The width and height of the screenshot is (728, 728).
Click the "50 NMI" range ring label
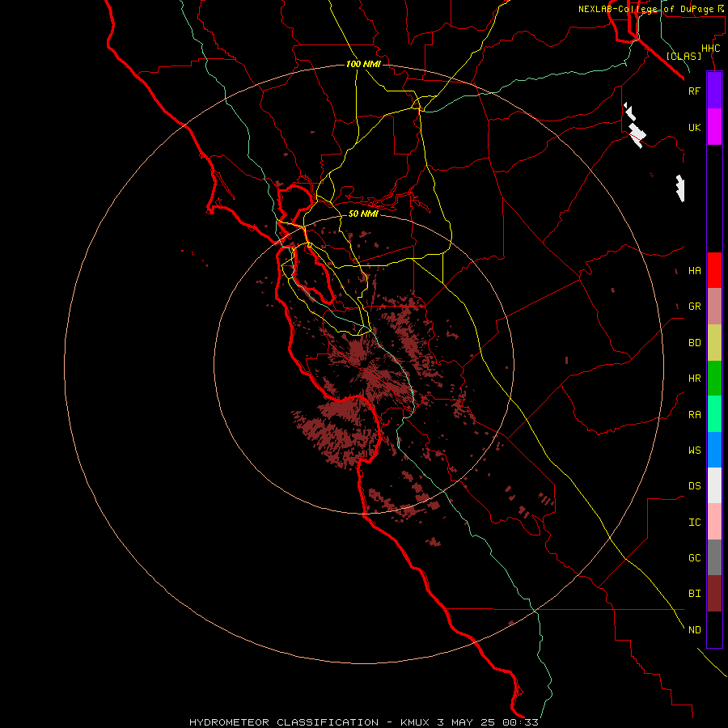(x=363, y=214)
